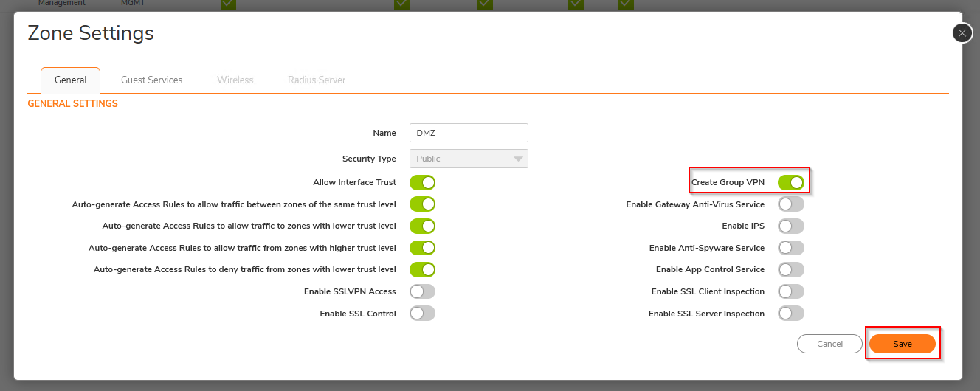This screenshot has height=391, width=980.
Task: Turn on SSL Server Inspection toggle
Action: 790,314
